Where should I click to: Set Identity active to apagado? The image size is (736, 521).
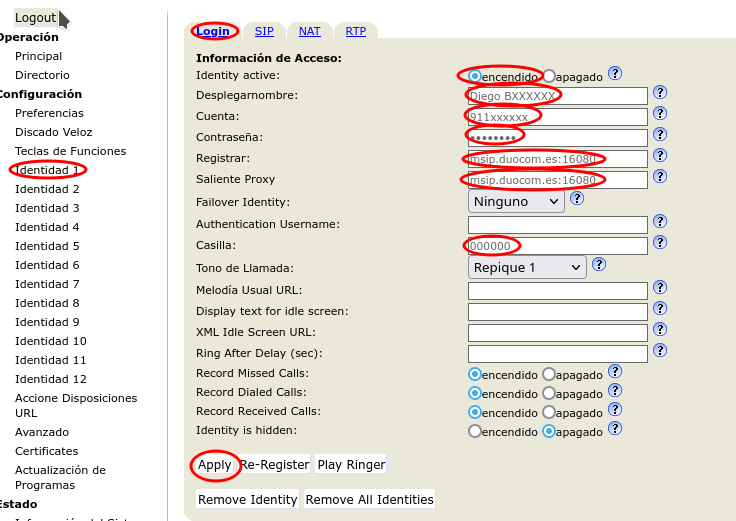549,76
